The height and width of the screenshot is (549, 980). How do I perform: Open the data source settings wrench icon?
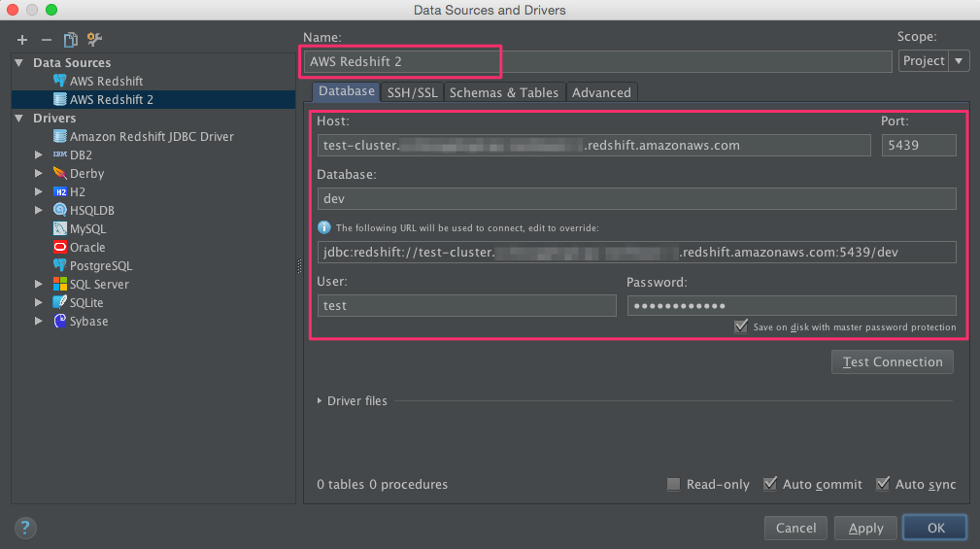94,40
